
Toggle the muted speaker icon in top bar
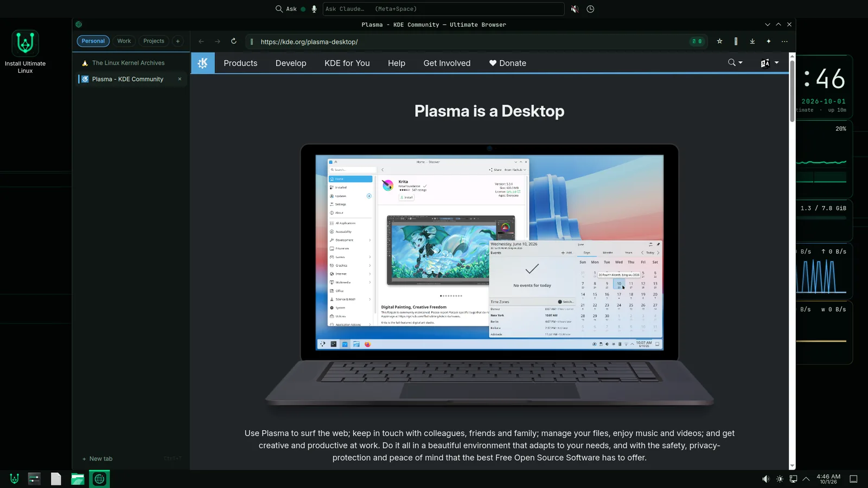coord(575,9)
